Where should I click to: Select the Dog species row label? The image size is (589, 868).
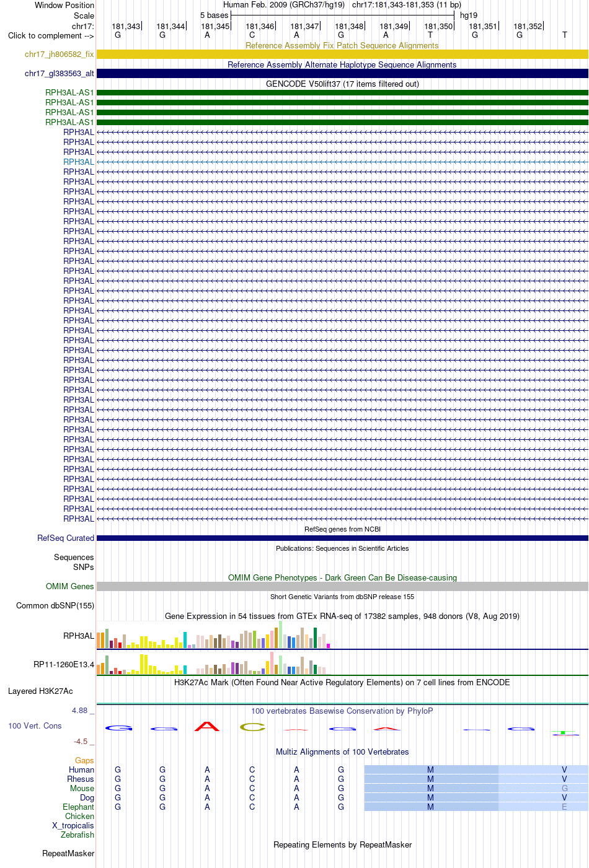click(x=87, y=797)
